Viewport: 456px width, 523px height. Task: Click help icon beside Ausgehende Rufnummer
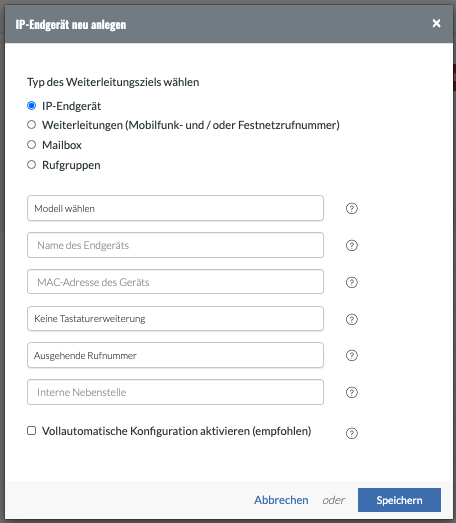coord(352,356)
